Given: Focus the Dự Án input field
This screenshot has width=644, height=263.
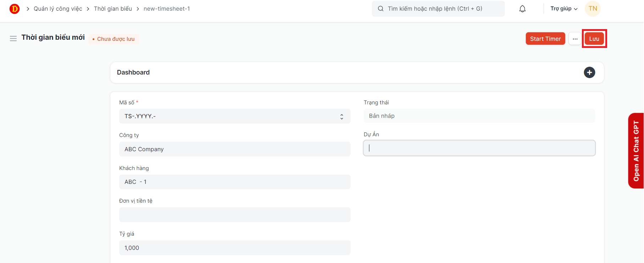Looking at the screenshot, I should point(479,148).
